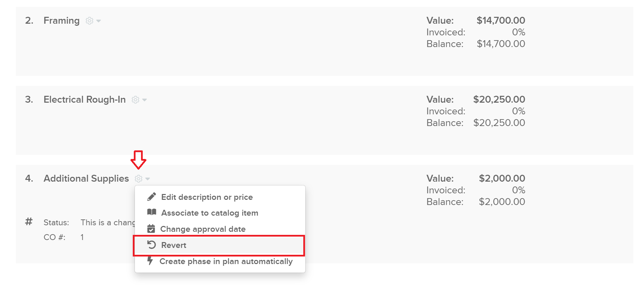Expand the settings dropdown beside Framing

[x=98, y=21]
